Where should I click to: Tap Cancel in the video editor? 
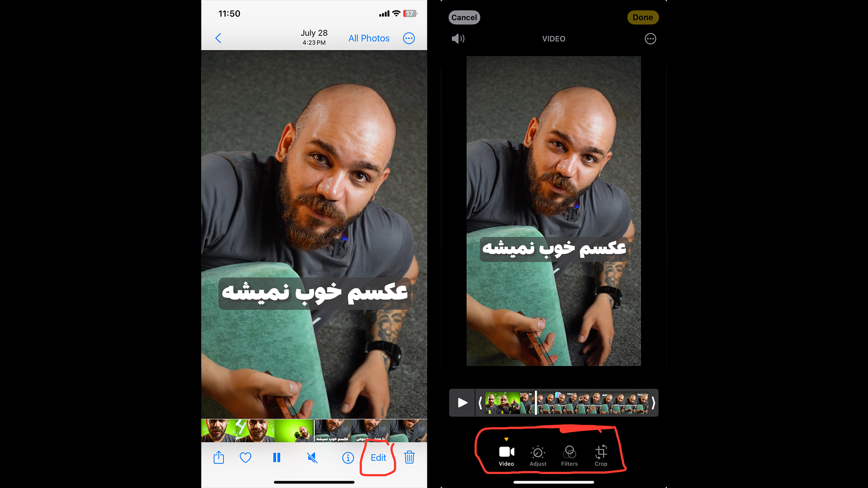point(465,17)
